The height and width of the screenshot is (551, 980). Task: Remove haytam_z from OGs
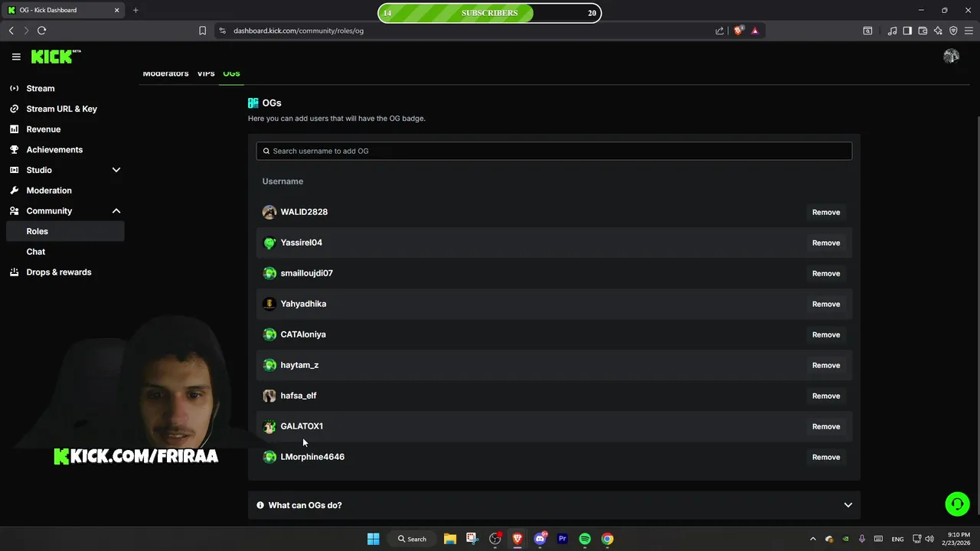coord(826,365)
